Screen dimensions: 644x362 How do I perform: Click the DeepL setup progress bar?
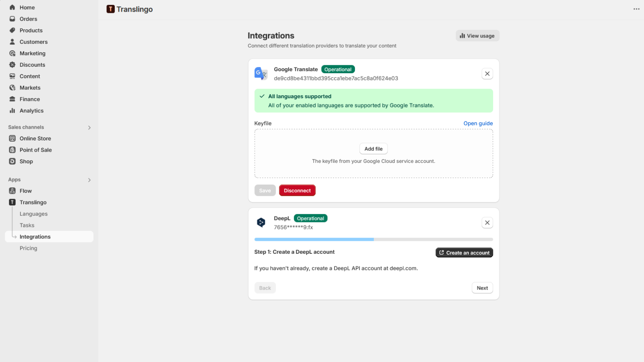click(374, 239)
